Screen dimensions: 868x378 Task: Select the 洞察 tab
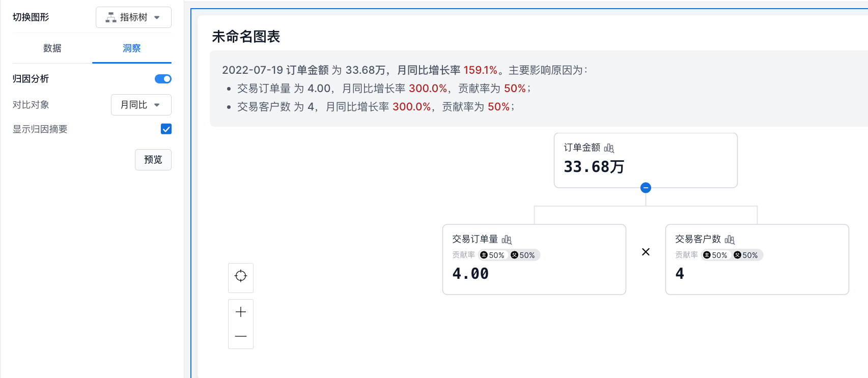tap(131, 48)
